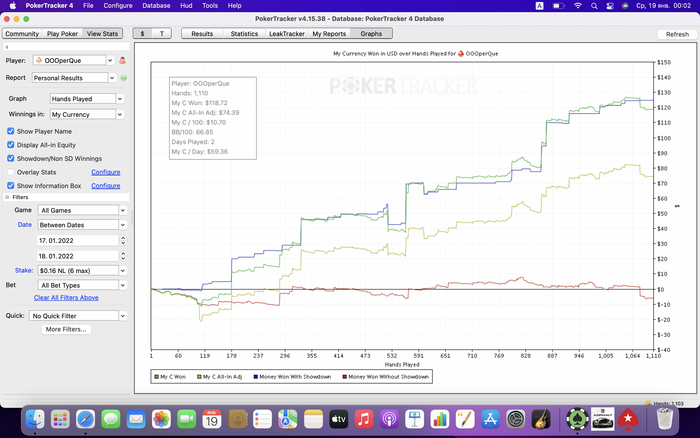
Task: Switch to the LeakTracker tab
Action: point(287,33)
